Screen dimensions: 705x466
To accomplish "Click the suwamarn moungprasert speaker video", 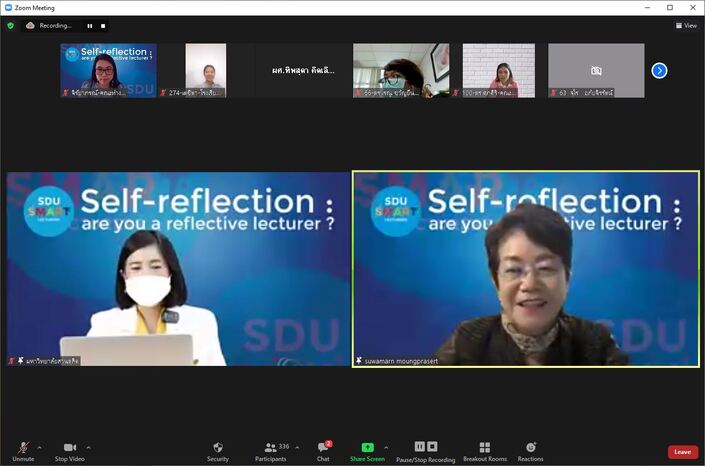I will pyautogui.click(x=526, y=269).
